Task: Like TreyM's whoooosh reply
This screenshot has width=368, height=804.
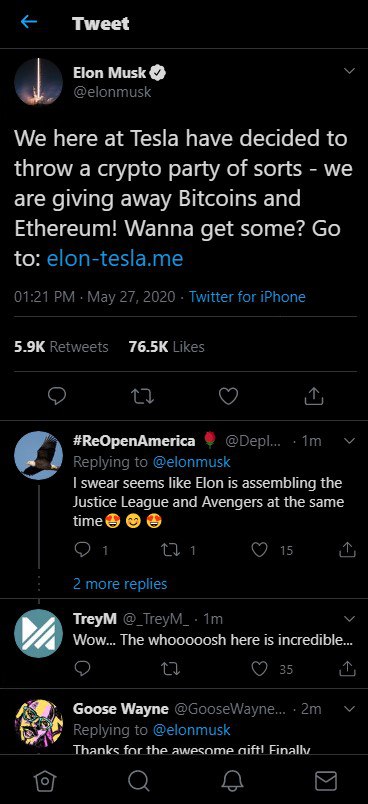Action: pos(260,669)
